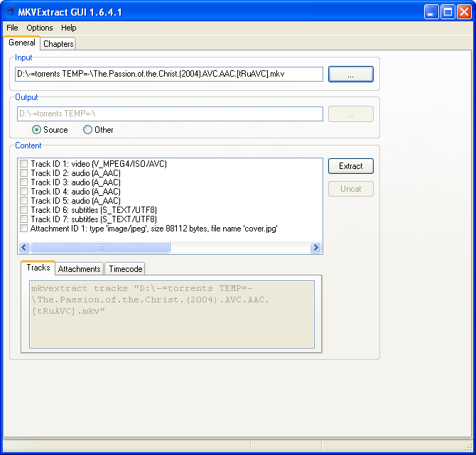Click the track list left scroll arrow

23,248
